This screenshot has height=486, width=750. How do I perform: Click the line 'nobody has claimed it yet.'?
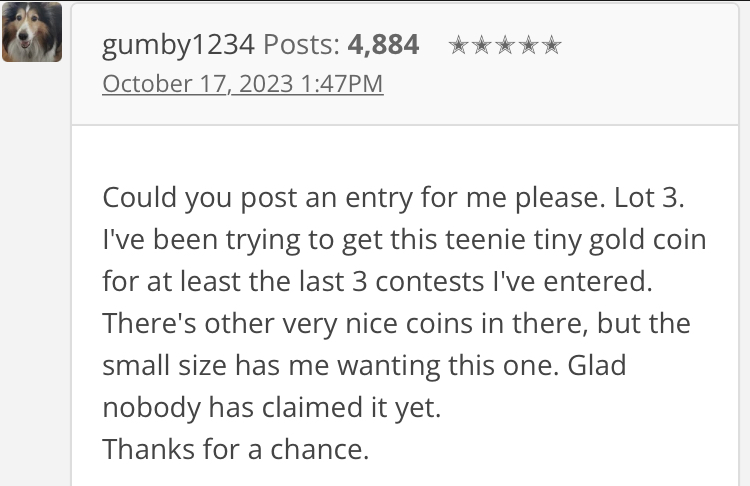(x=272, y=408)
